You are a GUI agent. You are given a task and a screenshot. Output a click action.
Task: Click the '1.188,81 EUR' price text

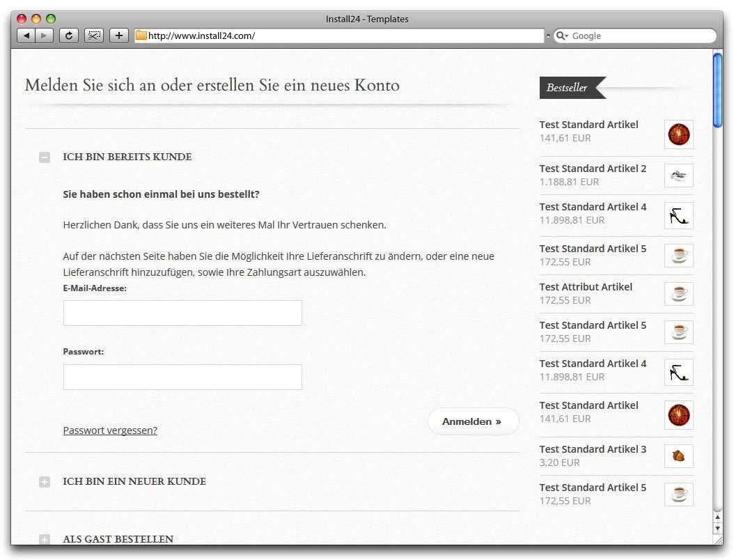coord(569,182)
